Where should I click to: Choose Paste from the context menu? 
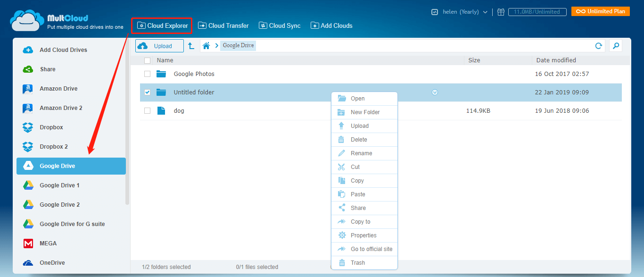click(x=364, y=194)
